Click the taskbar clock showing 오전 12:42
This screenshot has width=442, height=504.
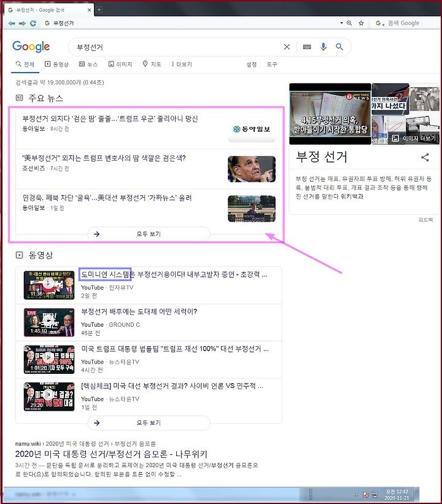click(x=397, y=494)
